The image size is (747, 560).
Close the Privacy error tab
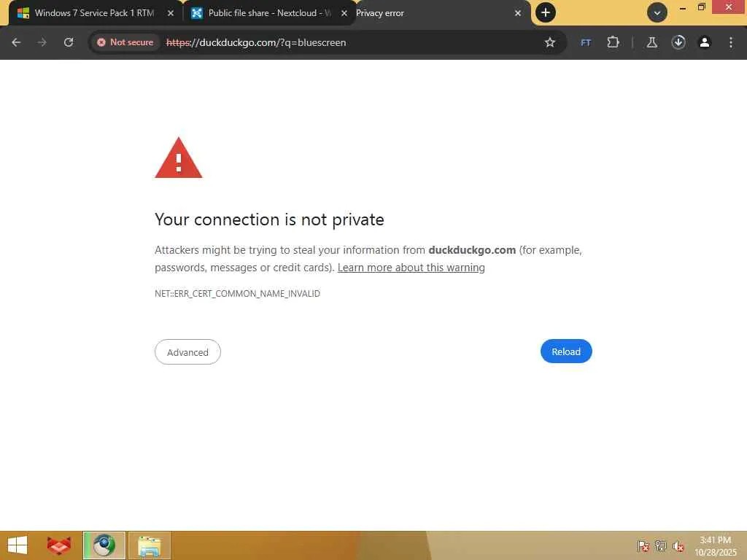(518, 13)
